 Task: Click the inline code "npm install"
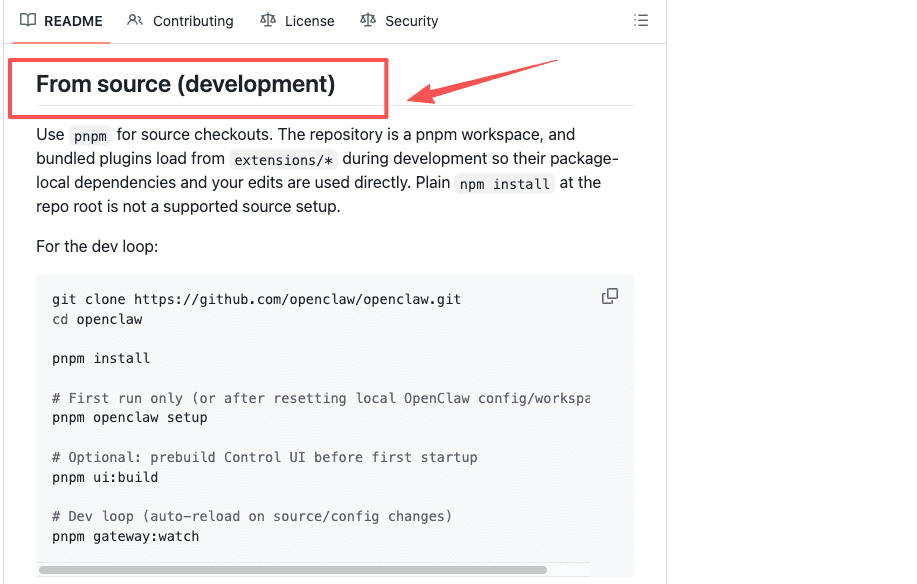coord(504,184)
